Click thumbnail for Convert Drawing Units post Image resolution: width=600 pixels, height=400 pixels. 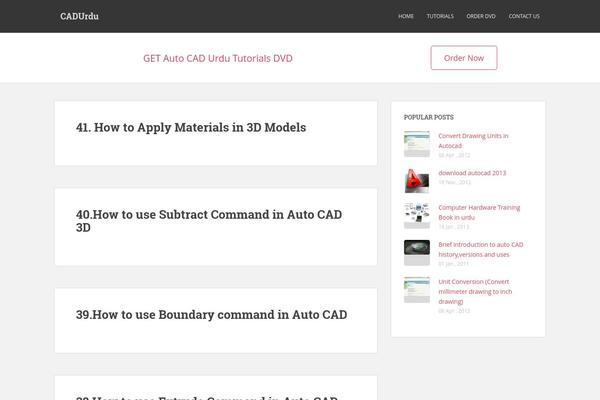(417, 144)
